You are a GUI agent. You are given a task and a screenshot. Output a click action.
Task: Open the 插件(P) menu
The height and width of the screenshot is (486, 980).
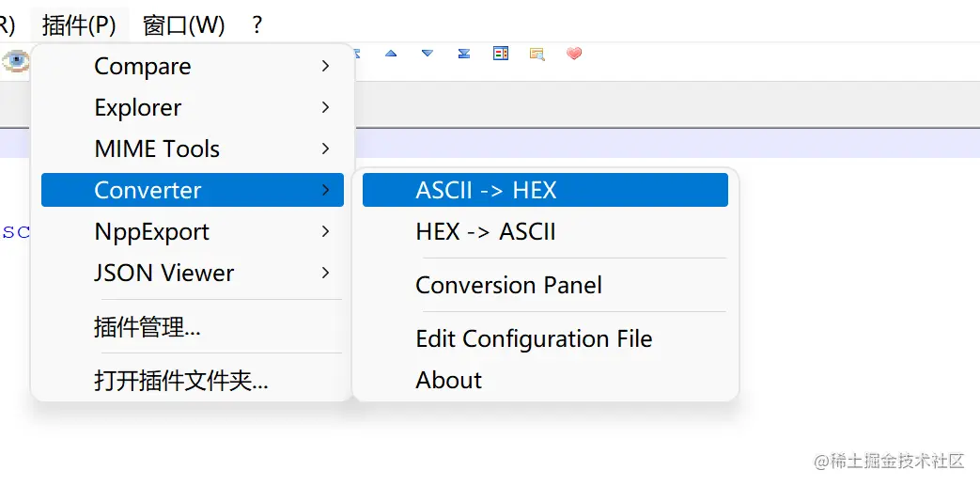[x=79, y=24]
